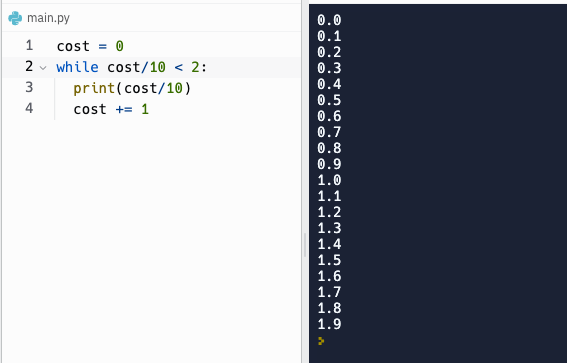
Task: Click console output value 0.9
Action: [x=329, y=164]
